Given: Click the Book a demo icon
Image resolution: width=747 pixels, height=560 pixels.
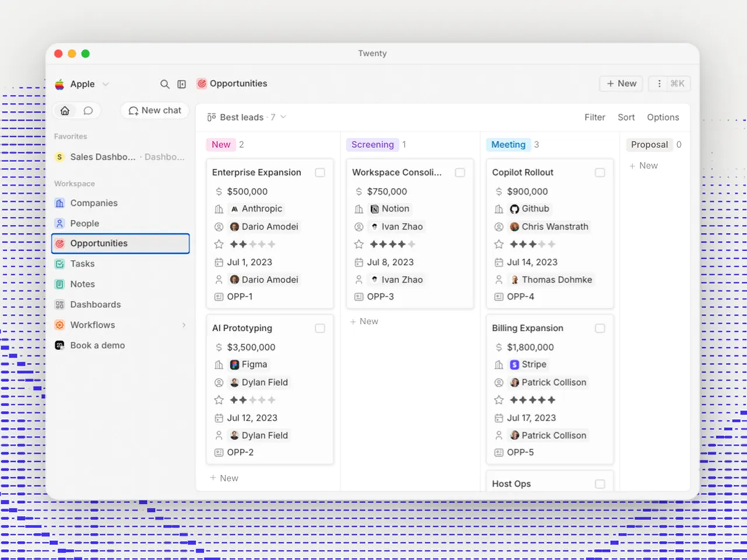Looking at the screenshot, I should [x=60, y=345].
